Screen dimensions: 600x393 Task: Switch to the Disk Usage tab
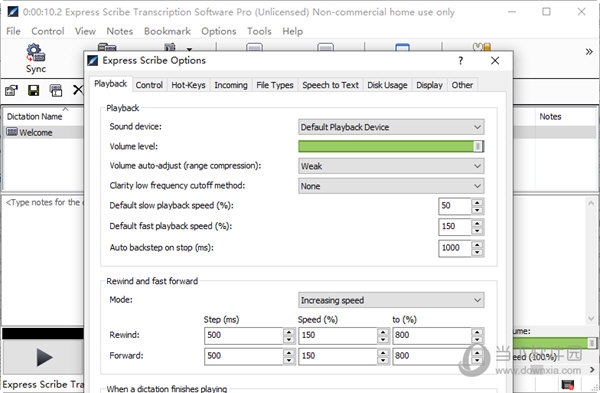(387, 85)
